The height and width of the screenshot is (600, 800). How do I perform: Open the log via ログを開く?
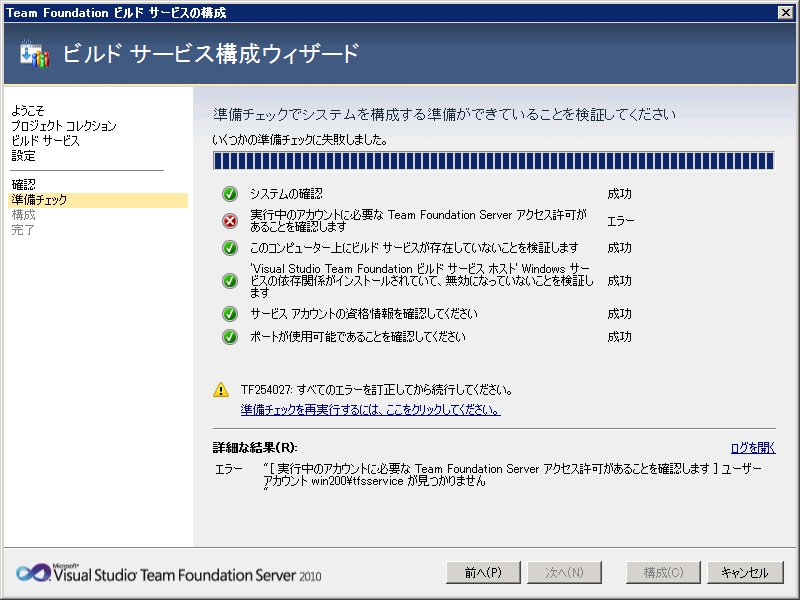(753, 447)
